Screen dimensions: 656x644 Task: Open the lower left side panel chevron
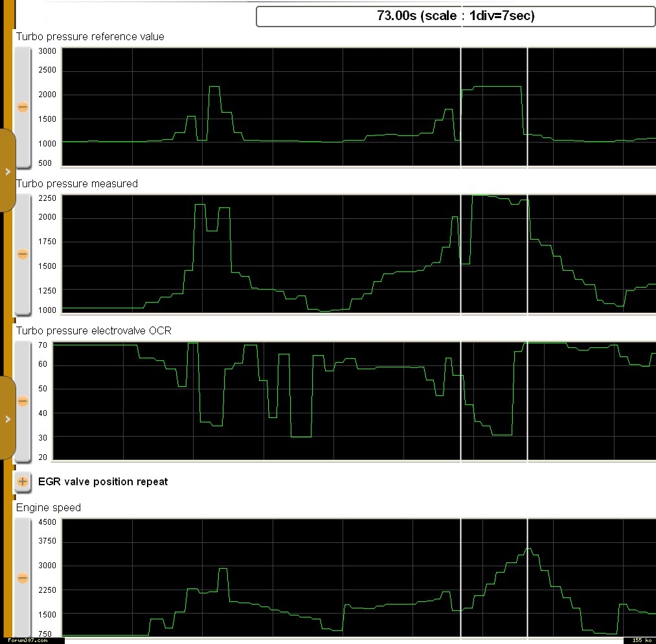pyautogui.click(x=8, y=419)
